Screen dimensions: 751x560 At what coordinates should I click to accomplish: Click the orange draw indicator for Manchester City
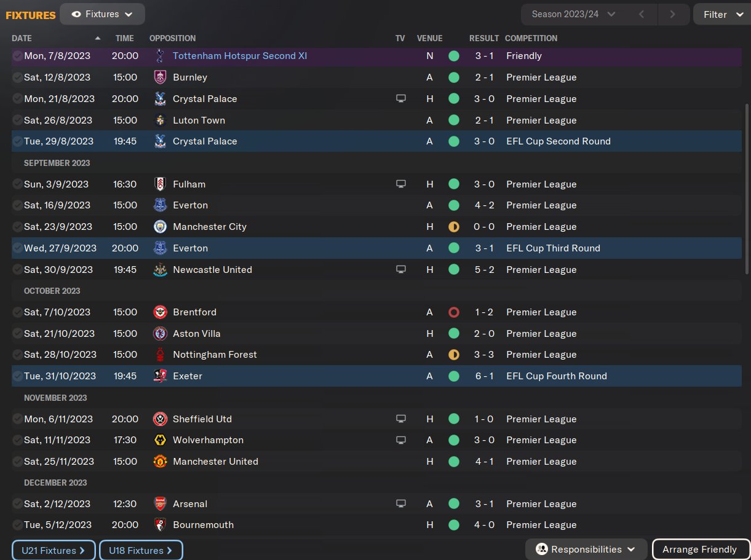click(454, 227)
